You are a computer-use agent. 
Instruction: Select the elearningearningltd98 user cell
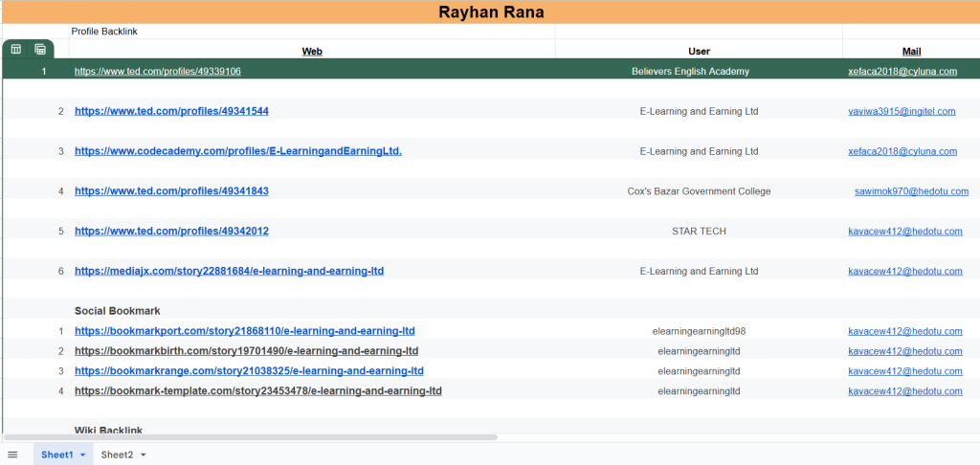[699, 331]
